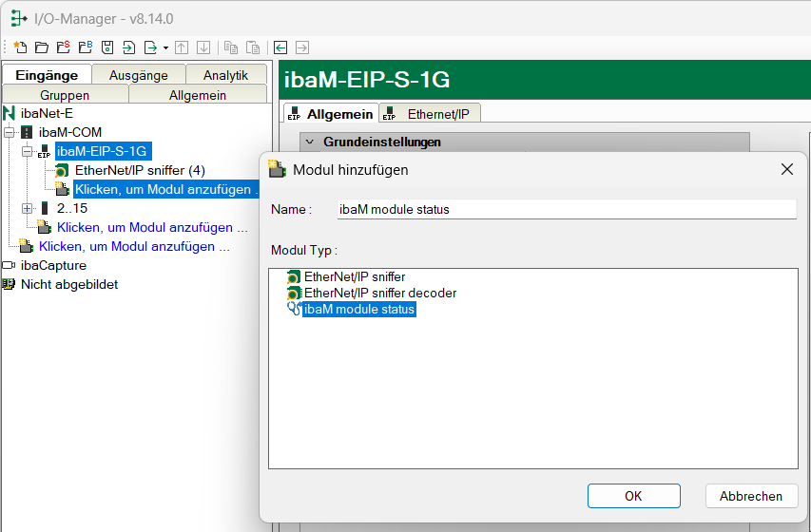This screenshot has width=811, height=532.
Task: Click the Name input field in dialog
Action: (567, 209)
